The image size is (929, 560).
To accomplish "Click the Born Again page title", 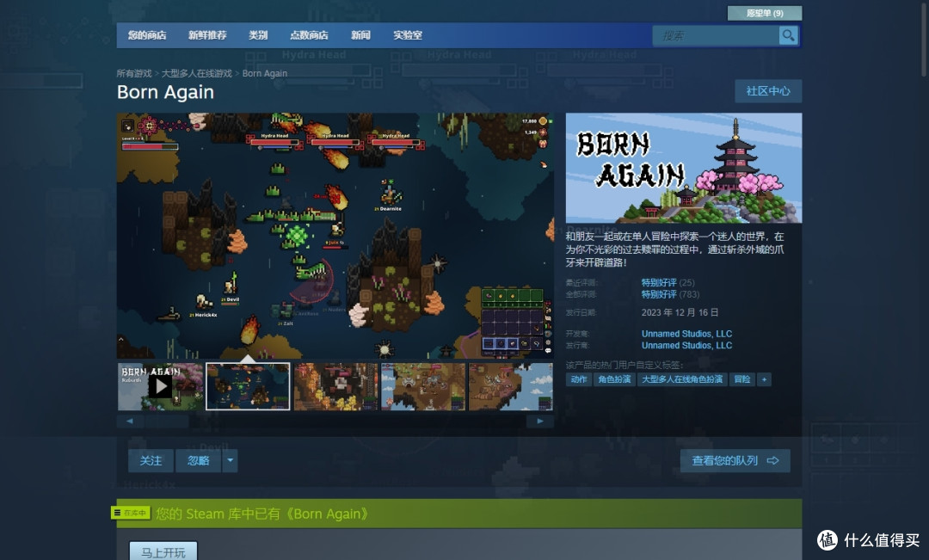I will [x=165, y=92].
